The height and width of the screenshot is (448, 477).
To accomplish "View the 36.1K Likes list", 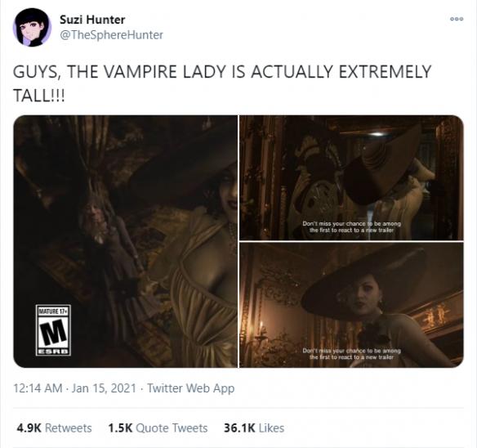I will point(254,428).
